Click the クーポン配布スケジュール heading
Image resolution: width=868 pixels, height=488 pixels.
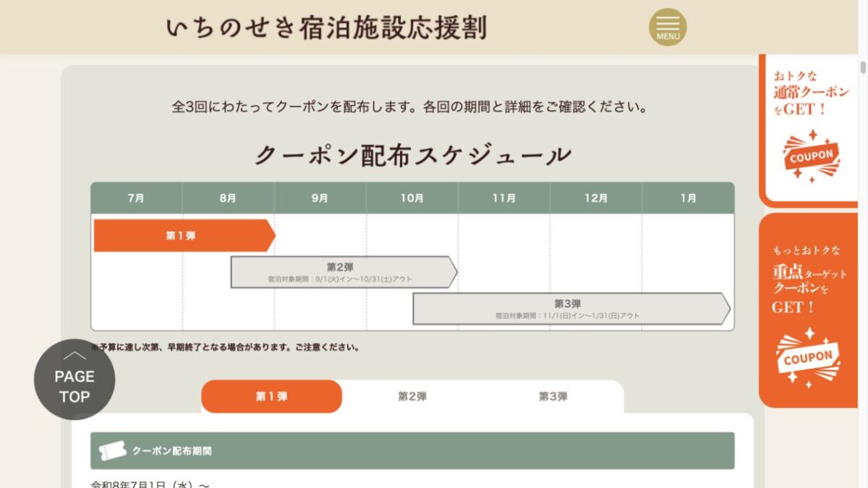pos(413,155)
